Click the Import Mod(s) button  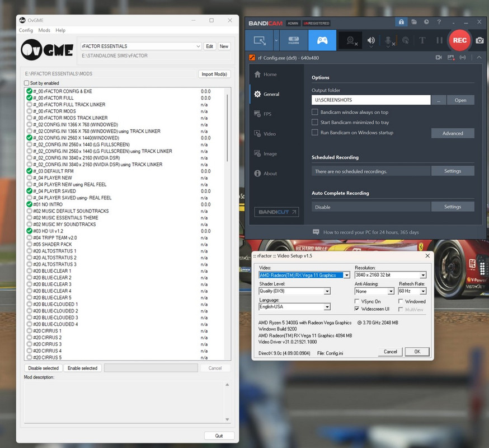(214, 74)
